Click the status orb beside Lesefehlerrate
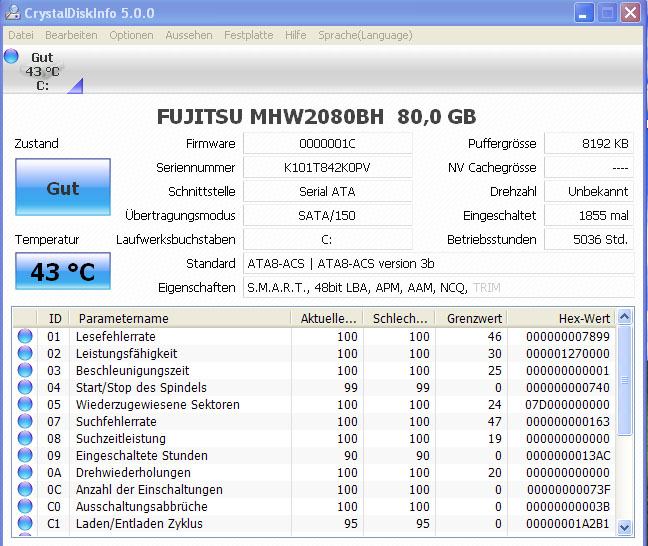 (x=25, y=336)
